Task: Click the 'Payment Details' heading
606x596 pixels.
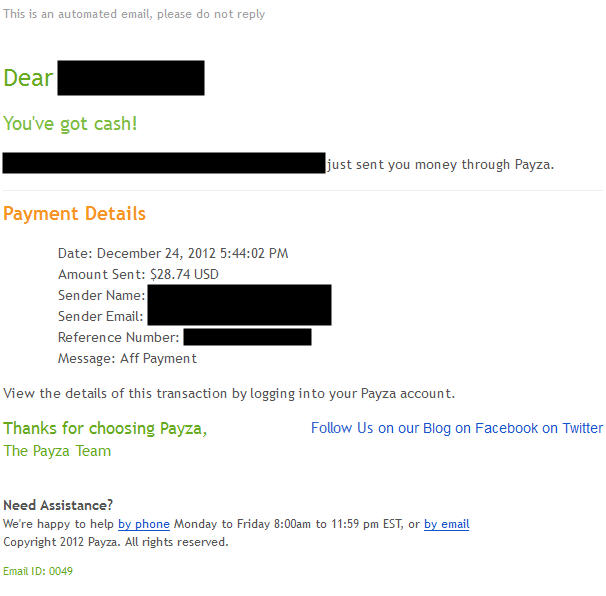Action: point(74,214)
